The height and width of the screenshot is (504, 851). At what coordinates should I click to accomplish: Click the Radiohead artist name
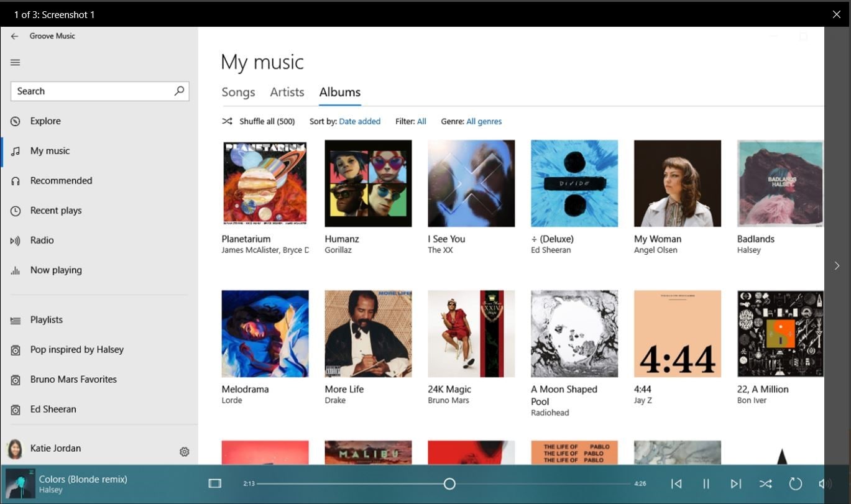[x=550, y=413]
